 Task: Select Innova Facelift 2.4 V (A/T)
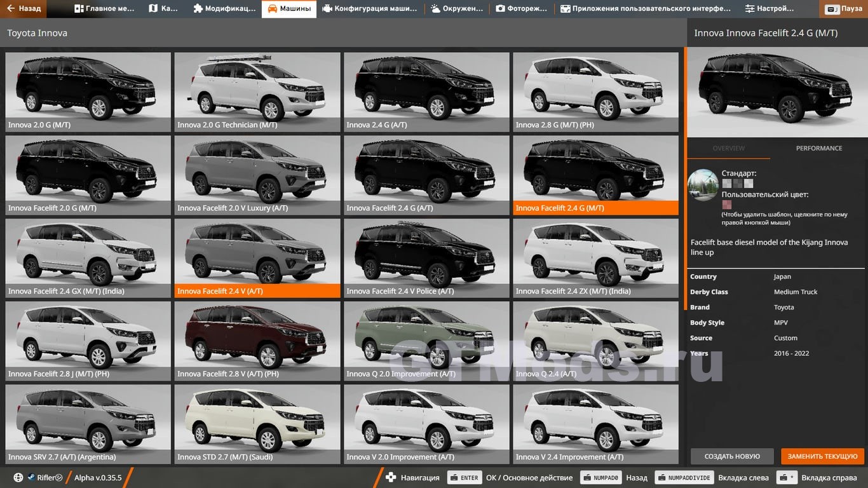tap(257, 259)
